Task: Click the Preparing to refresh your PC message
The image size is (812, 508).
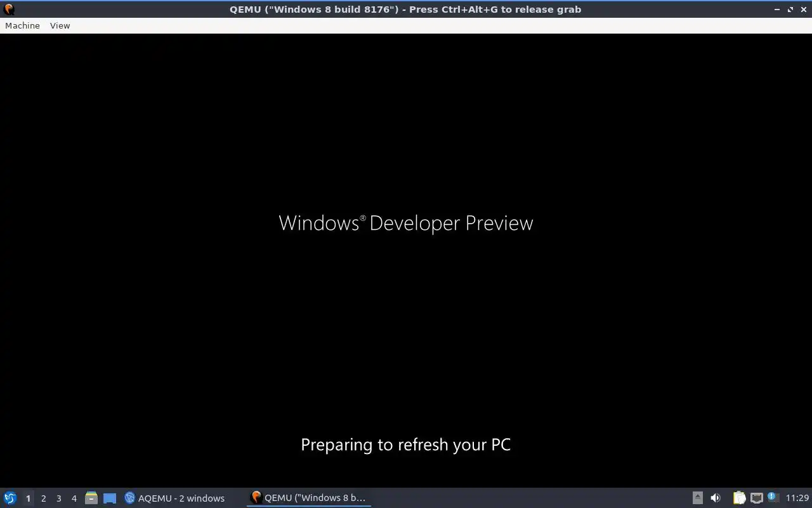Action: point(406,444)
